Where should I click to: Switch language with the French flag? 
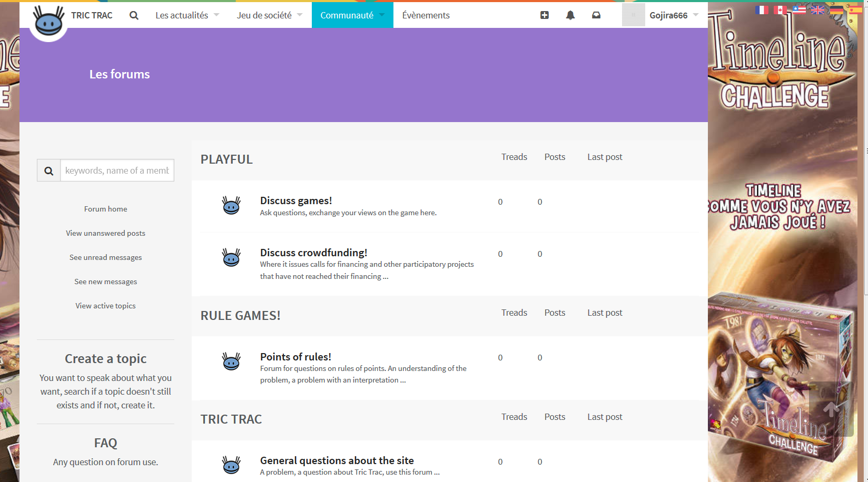[x=762, y=10]
